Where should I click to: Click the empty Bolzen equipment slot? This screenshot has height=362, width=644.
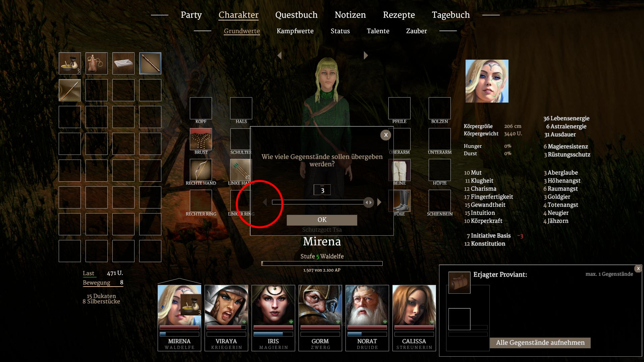tap(440, 108)
